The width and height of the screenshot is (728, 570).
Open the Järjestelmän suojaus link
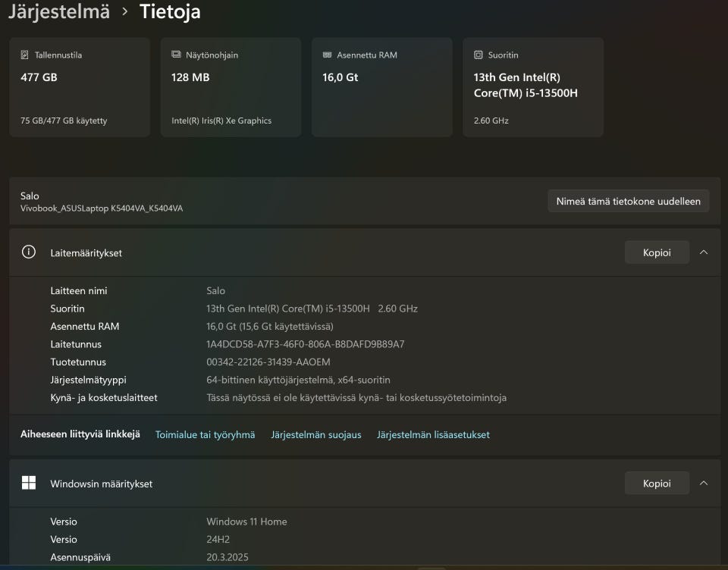pos(316,435)
